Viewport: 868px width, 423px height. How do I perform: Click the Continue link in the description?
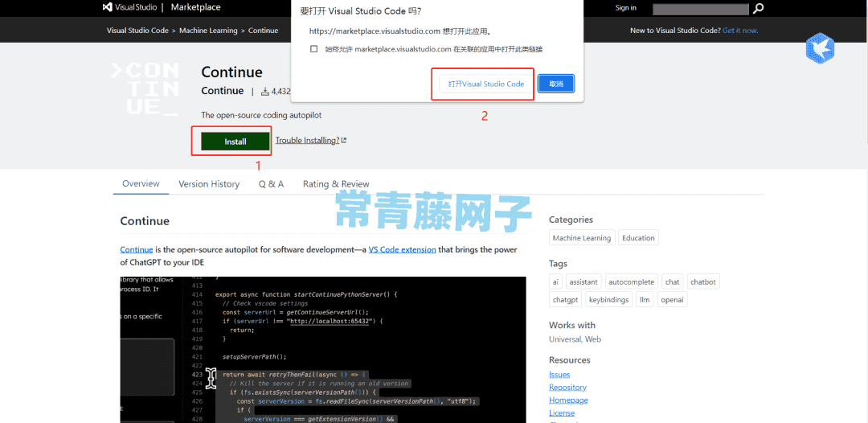tap(136, 250)
